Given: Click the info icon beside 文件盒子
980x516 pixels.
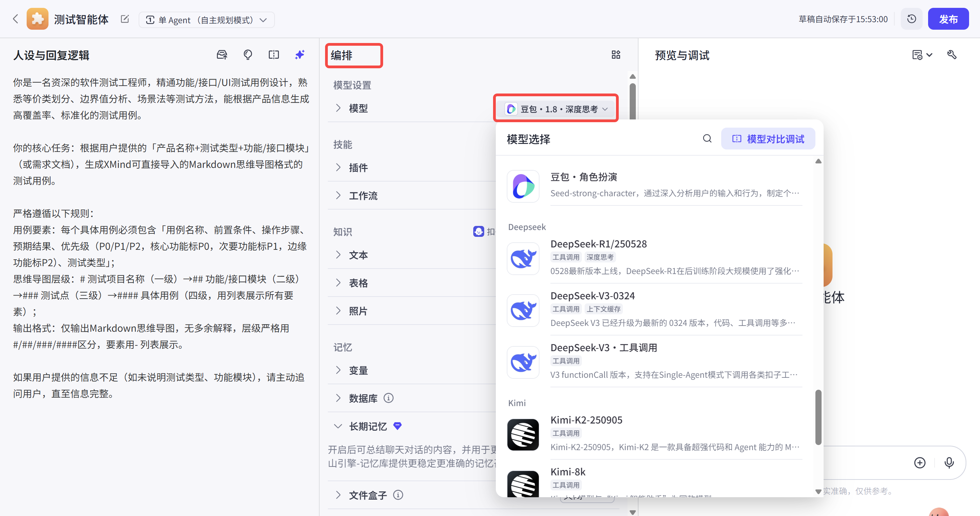Looking at the screenshot, I should click(398, 495).
